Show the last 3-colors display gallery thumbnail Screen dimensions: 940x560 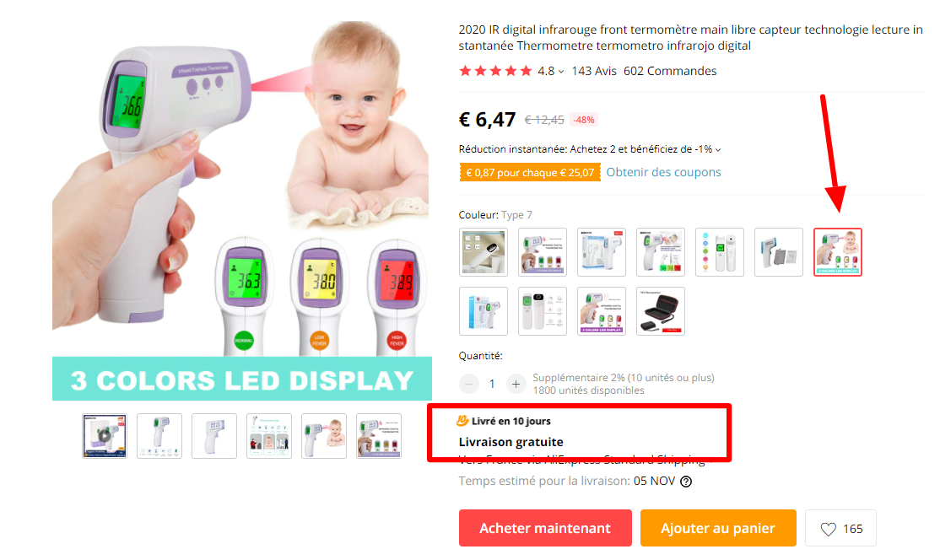379,435
